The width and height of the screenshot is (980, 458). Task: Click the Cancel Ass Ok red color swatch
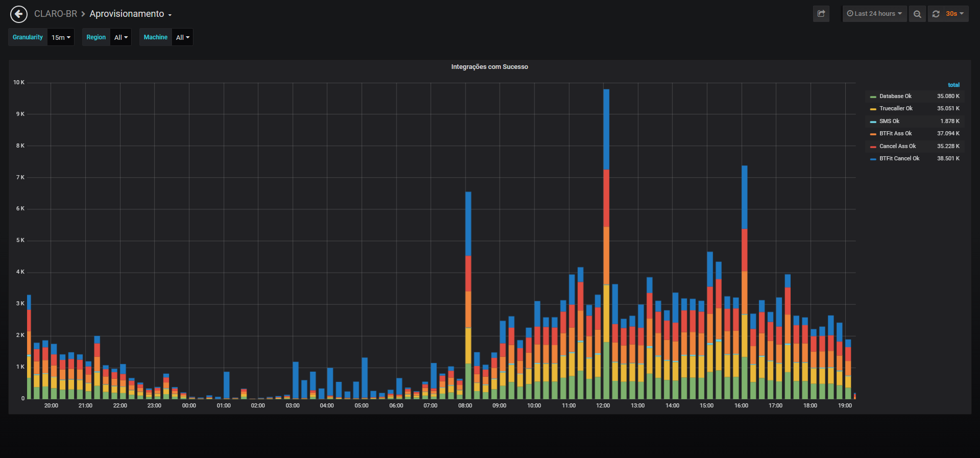[873, 147]
